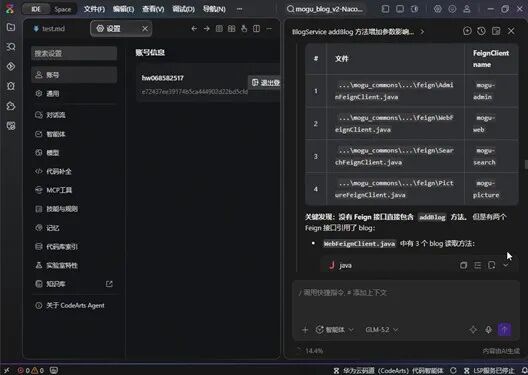The width and height of the screenshot is (528, 375).
Task: Click the 退出登录 logout button
Action: click(x=265, y=82)
